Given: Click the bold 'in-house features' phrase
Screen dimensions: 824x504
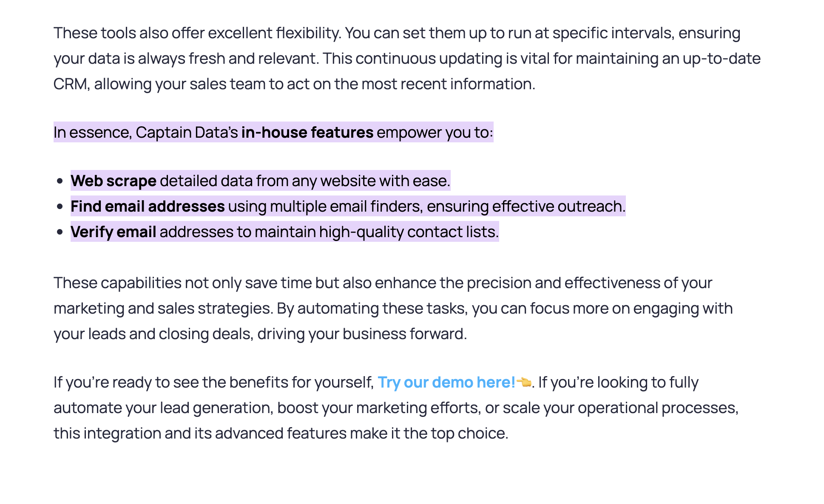Looking at the screenshot, I should tap(307, 133).
